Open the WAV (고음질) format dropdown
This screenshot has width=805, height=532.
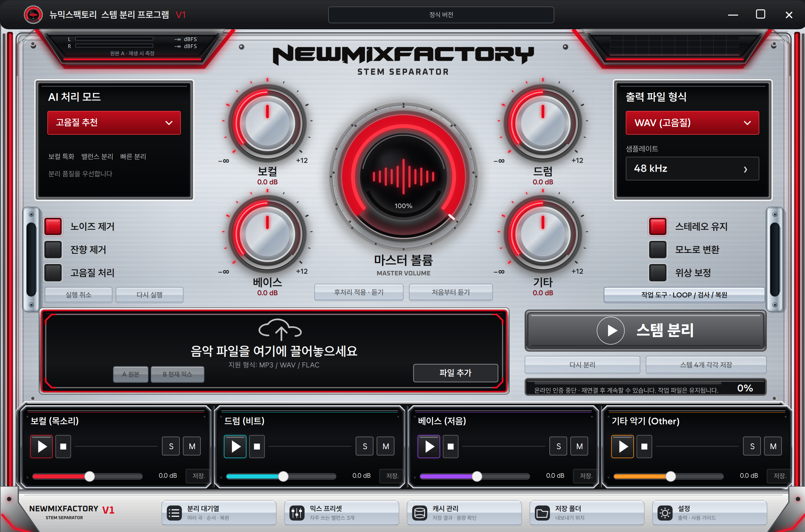click(x=692, y=123)
